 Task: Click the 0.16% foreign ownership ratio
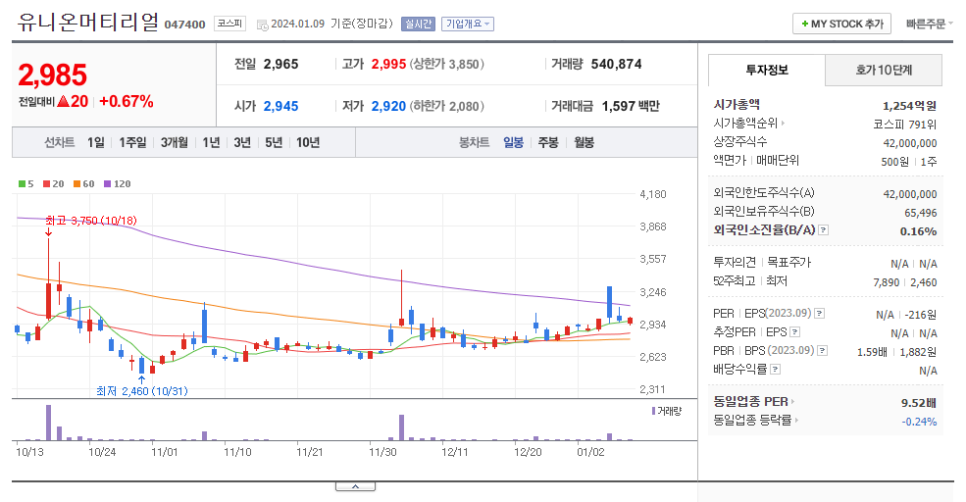point(918,232)
